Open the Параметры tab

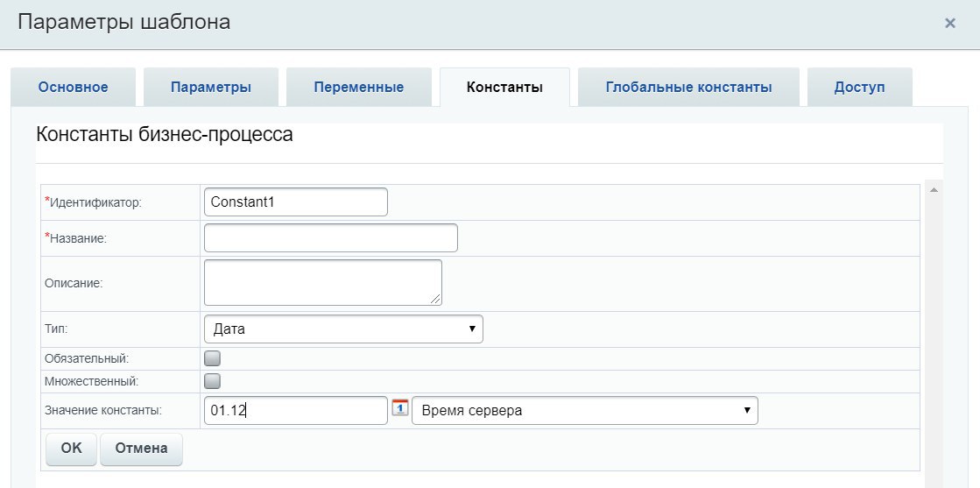click(x=211, y=88)
